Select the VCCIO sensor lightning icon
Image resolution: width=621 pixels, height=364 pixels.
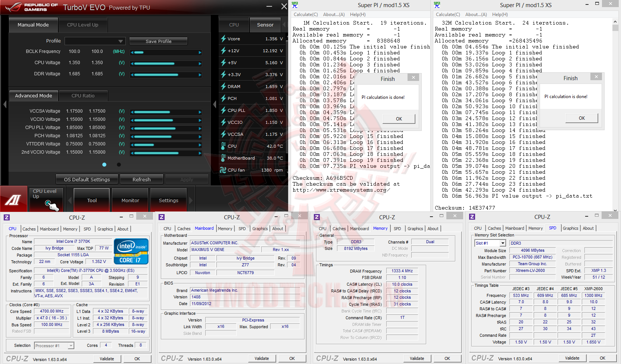(223, 122)
